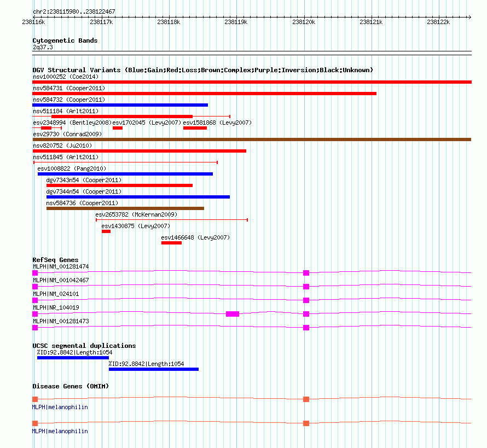Click the wide NR_104019 exon near 238119k
487x448 pixels.
[x=233, y=314]
